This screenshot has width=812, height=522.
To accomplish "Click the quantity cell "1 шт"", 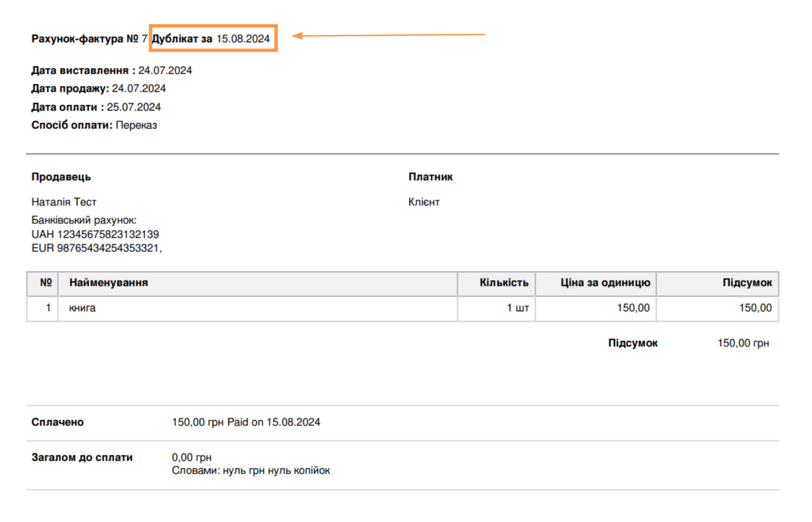I will click(x=517, y=308).
